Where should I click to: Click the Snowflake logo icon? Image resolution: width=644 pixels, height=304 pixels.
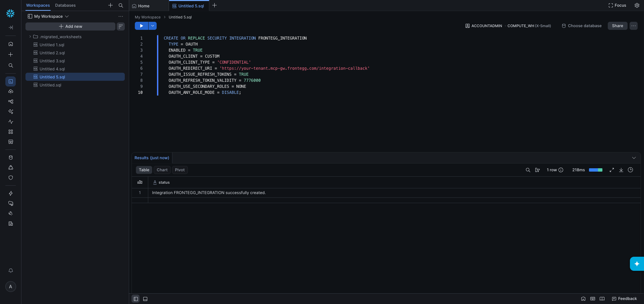click(10, 13)
